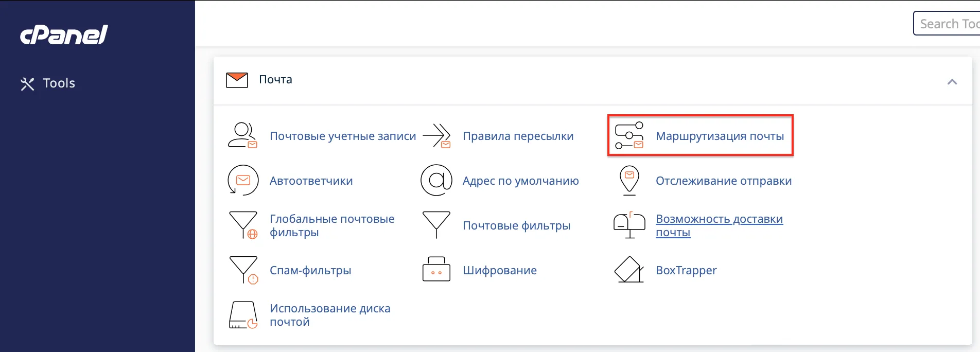Viewport: 980px width, 352px height.
Task: Select the Почтовые фильтры funnel icon
Action: 436,225
